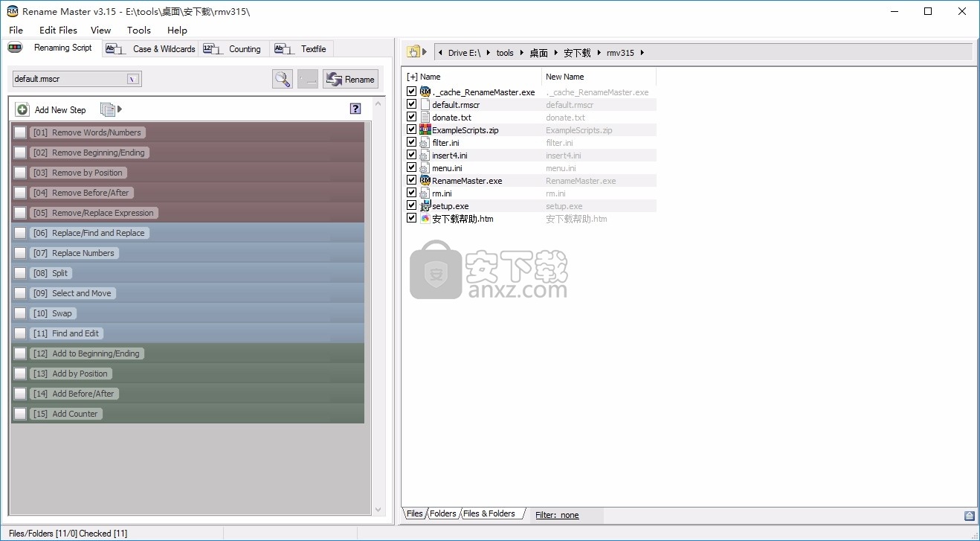Open the default.rmscr script dropdown

[133, 79]
